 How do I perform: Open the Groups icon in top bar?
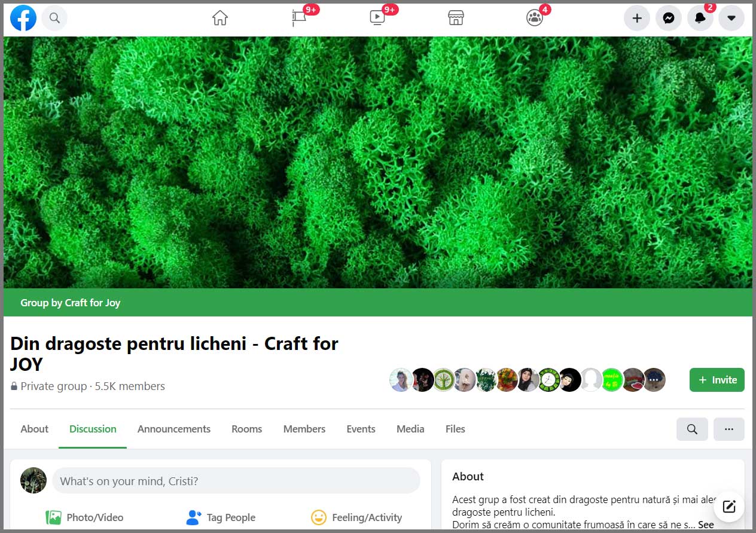tap(535, 18)
